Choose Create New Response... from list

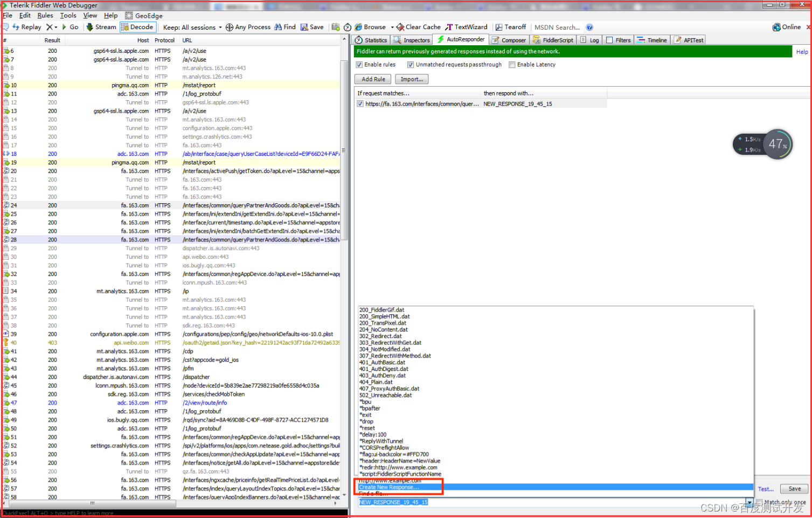[556, 487]
